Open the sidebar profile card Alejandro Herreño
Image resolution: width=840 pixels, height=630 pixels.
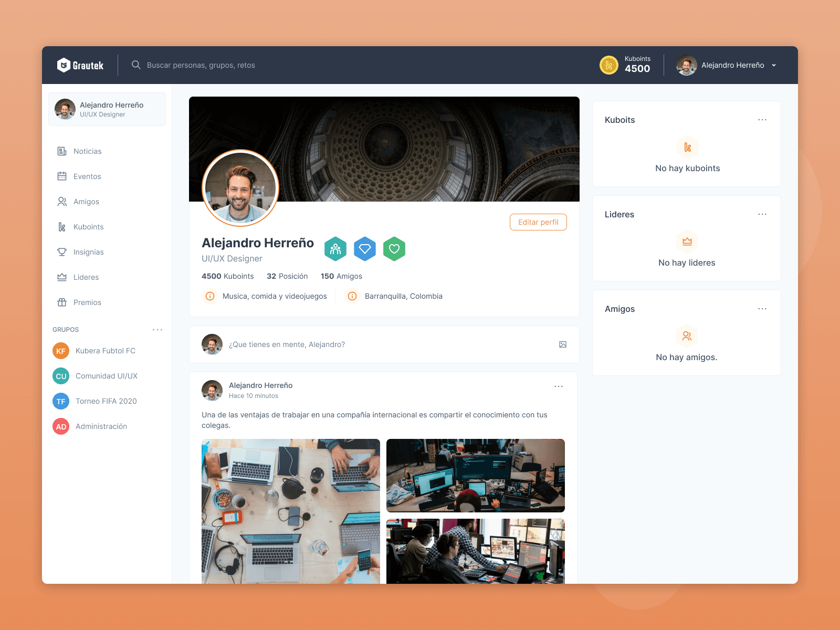tap(107, 109)
